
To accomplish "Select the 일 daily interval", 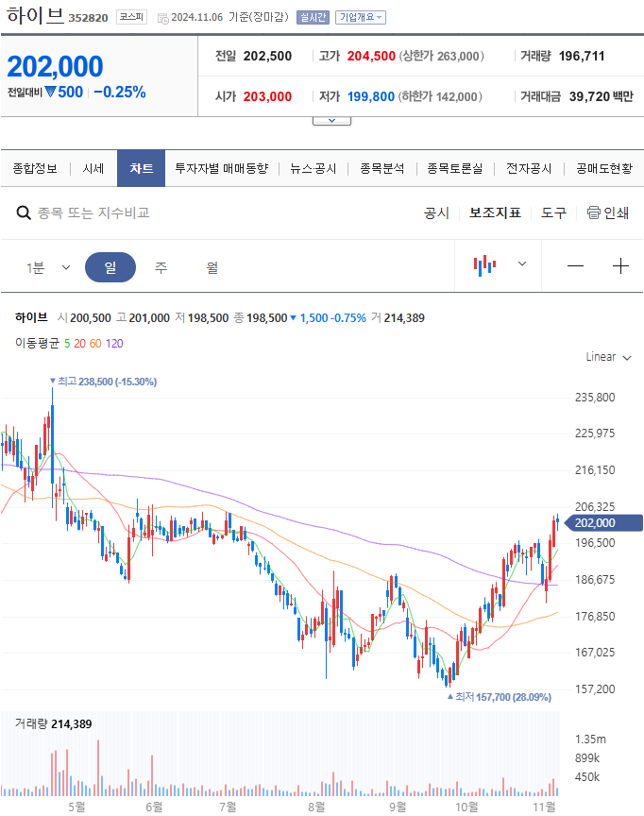I will (x=110, y=267).
